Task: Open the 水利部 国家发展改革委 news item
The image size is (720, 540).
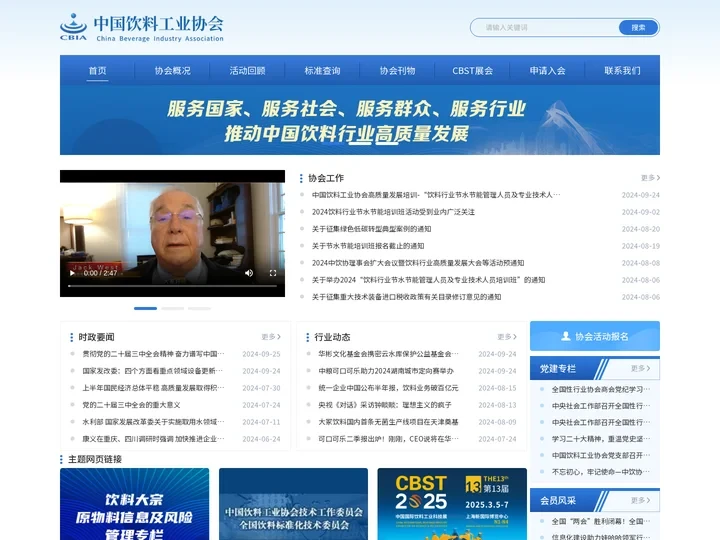Action: pos(153,422)
